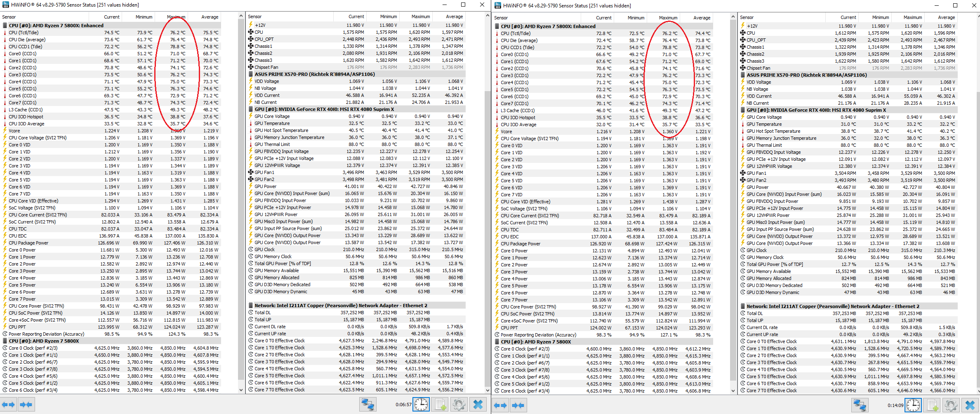
Task: Select the CPU Package Power row in left window
Action: (x=111, y=243)
